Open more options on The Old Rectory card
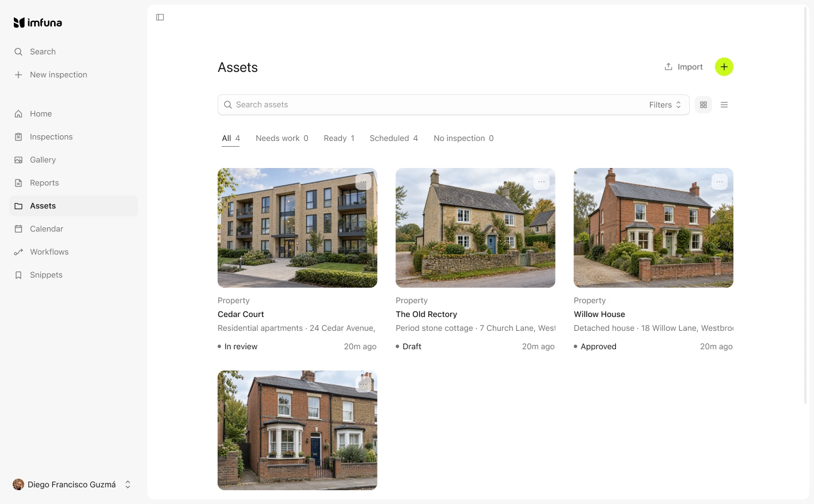 [541, 182]
